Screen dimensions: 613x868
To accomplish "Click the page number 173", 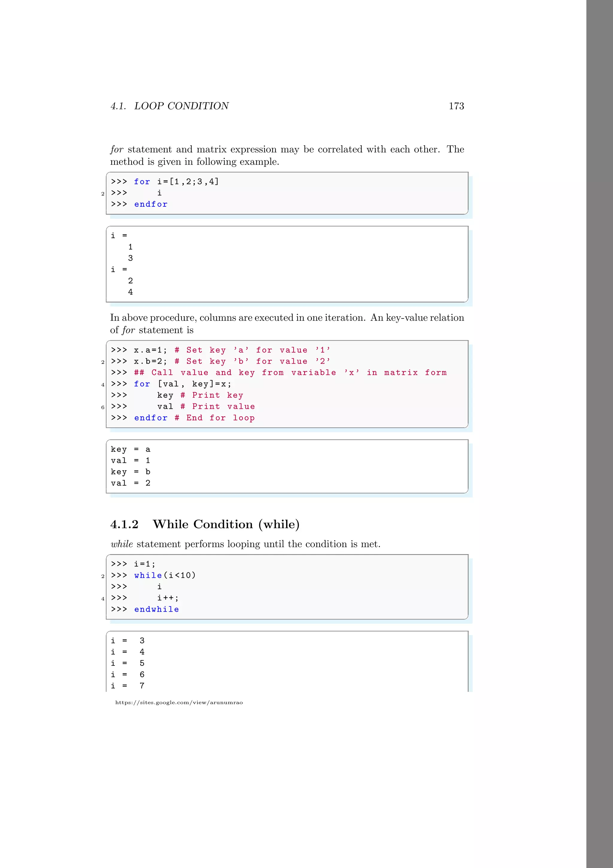I will 456,106.
